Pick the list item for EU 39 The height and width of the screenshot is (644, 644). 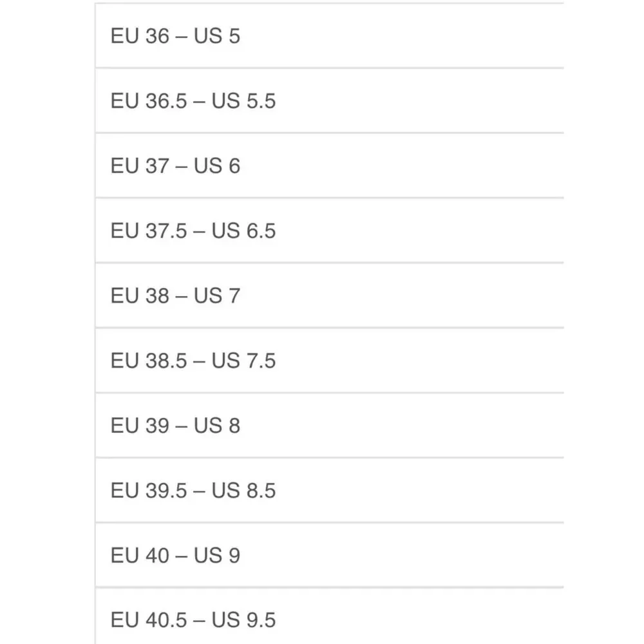[x=329, y=426]
